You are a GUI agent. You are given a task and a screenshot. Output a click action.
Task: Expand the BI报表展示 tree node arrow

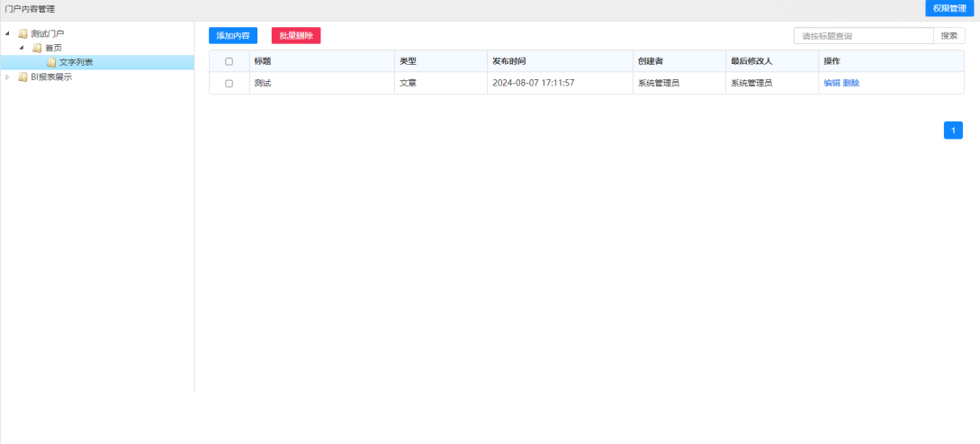(8, 77)
